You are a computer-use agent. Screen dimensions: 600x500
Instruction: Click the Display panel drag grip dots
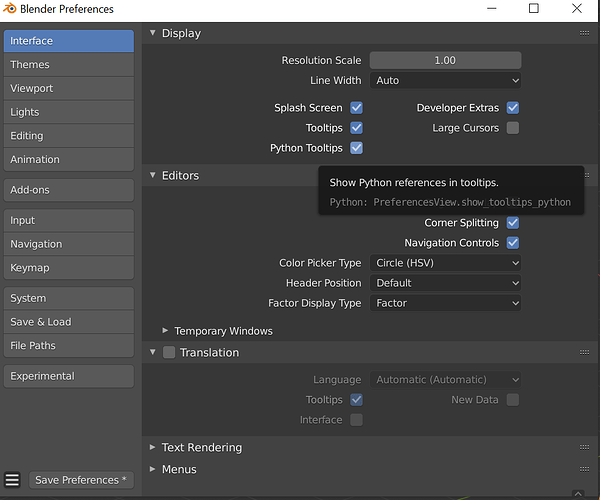[x=584, y=33]
